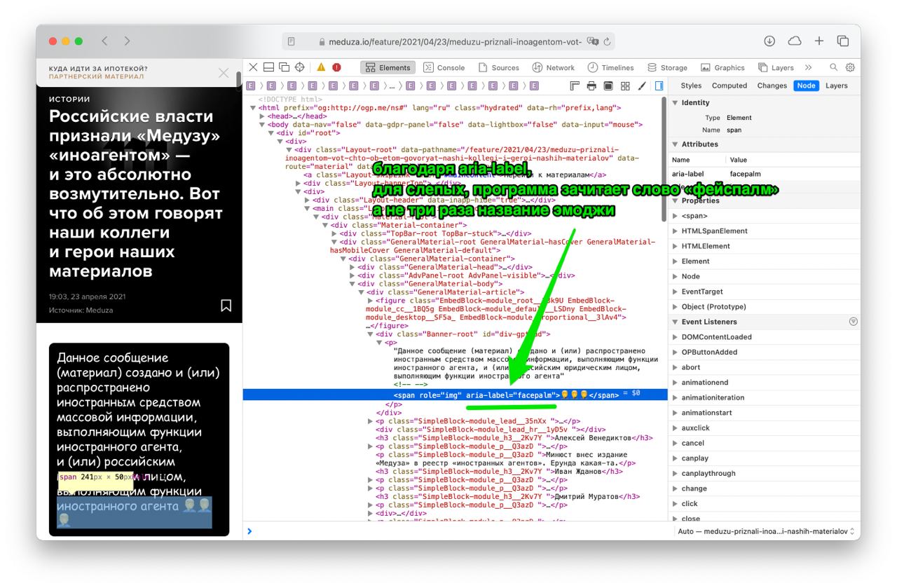Open ПАРТНЕРСКИЙ МАТЕРИАЛ banner link
Screen dimensions: 897x588
pyautogui.click(x=96, y=76)
